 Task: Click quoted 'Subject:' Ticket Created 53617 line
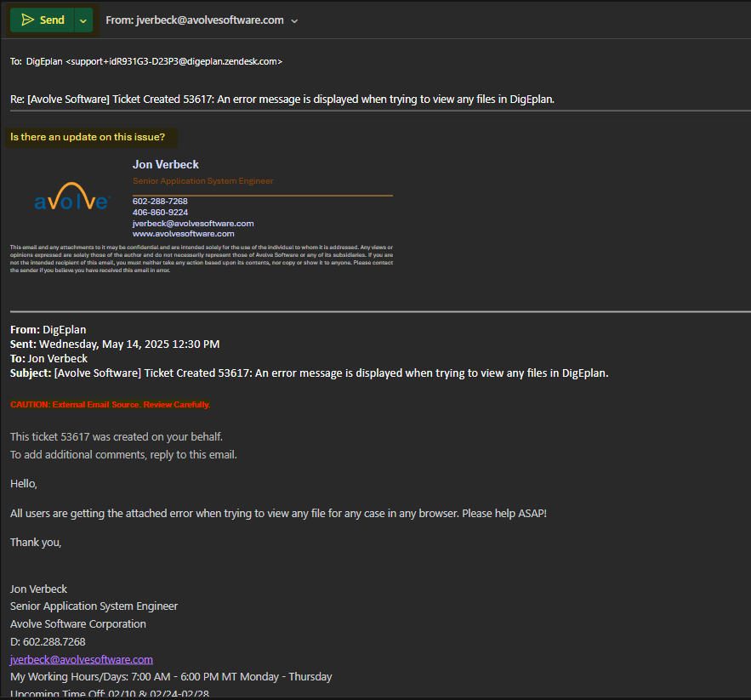pyautogui.click(x=309, y=373)
